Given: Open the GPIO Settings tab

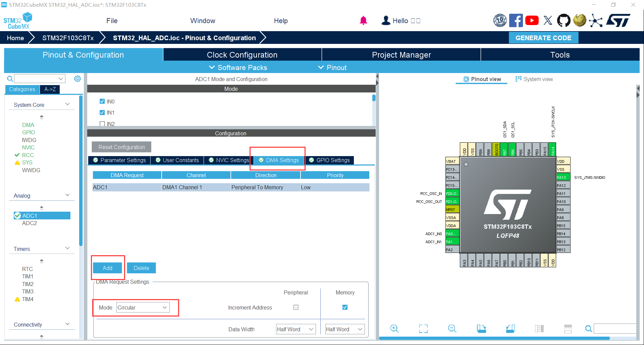Looking at the screenshot, I should tap(329, 160).
